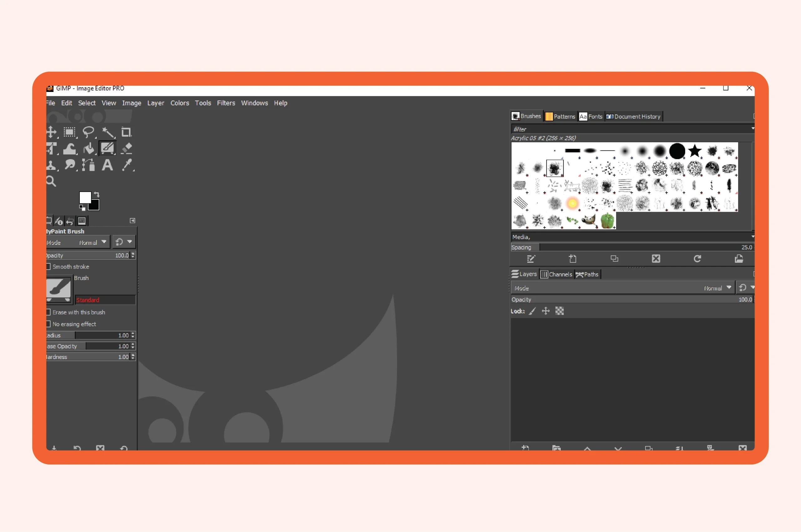Enable No erasing effect option

coord(48,324)
